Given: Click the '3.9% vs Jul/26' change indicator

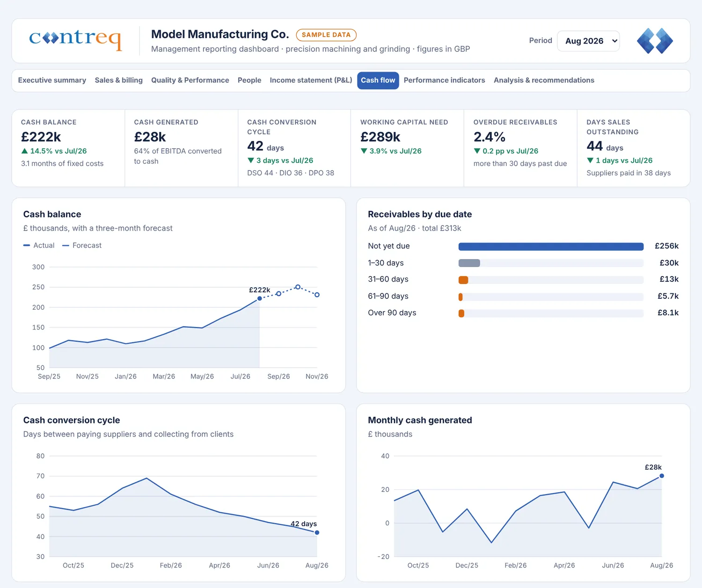Looking at the screenshot, I should click(391, 151).
